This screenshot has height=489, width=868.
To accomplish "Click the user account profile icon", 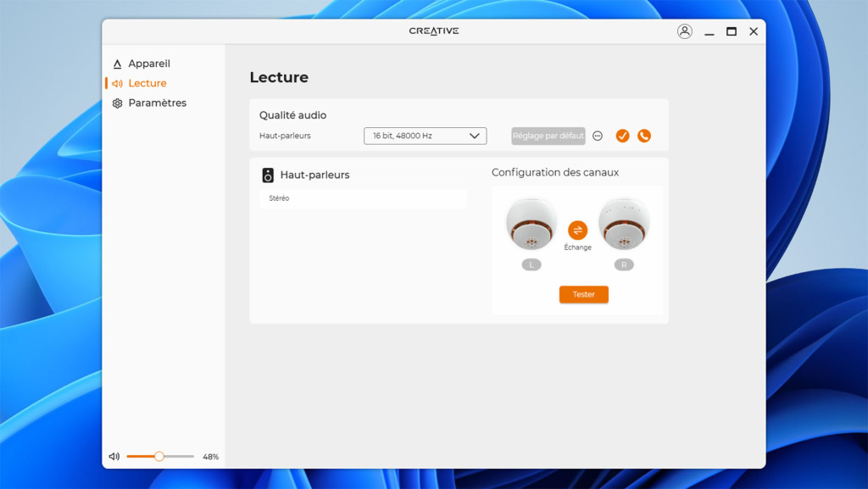I will 685,31.
